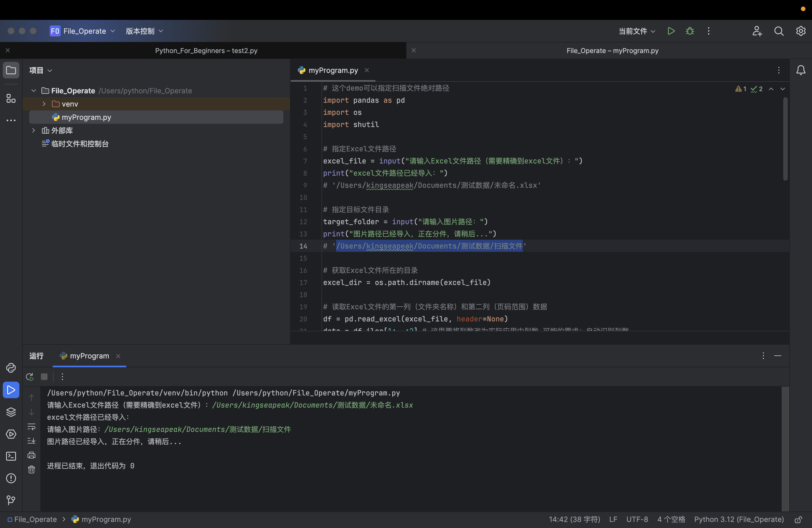Click 4 个空格 indent setting in status bar
This screenshot has width=812, height=528.
(671, 519)
